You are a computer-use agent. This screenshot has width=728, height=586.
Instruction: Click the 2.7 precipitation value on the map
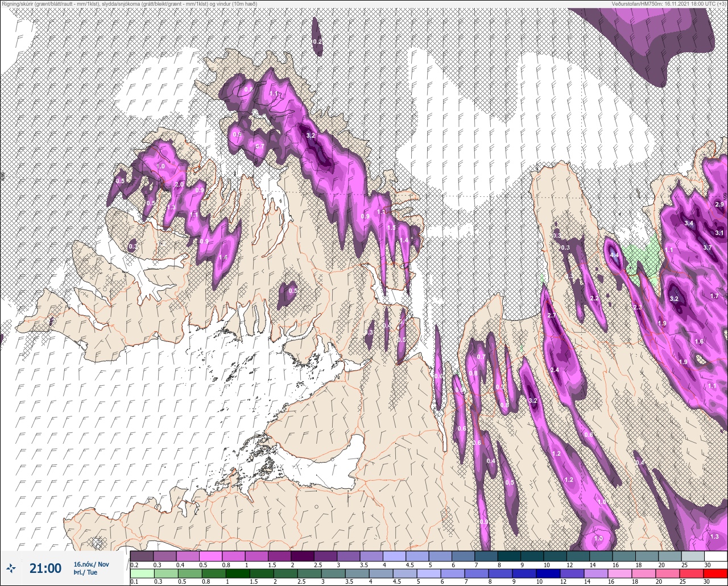[x=551, y=316]
